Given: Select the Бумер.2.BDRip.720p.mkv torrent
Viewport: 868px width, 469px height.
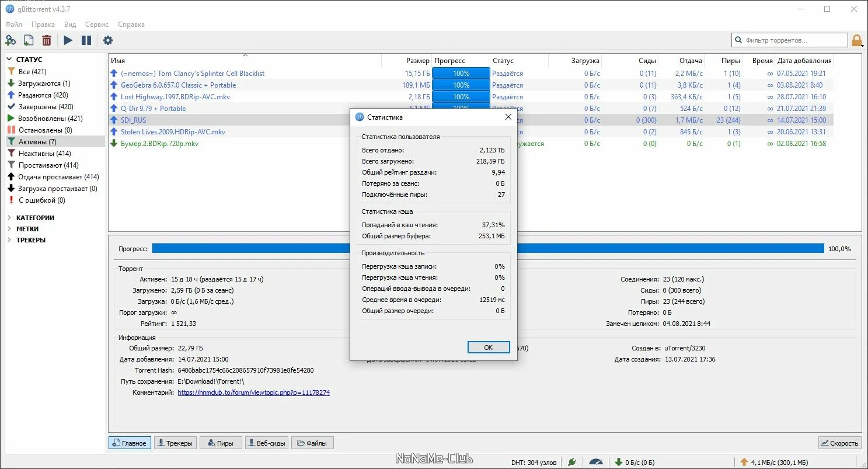Looking at the screenshot, I should click(159, 144).
